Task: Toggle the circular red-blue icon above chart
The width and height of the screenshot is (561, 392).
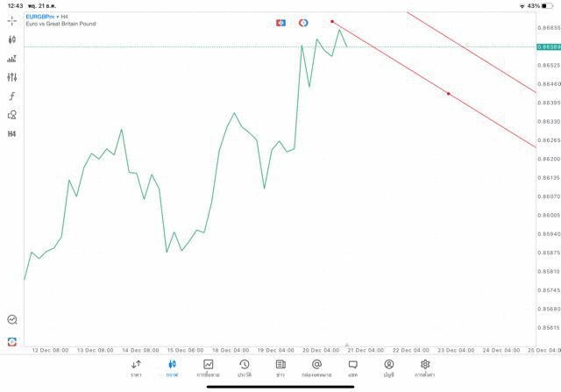Action: (x=303, y=22)
